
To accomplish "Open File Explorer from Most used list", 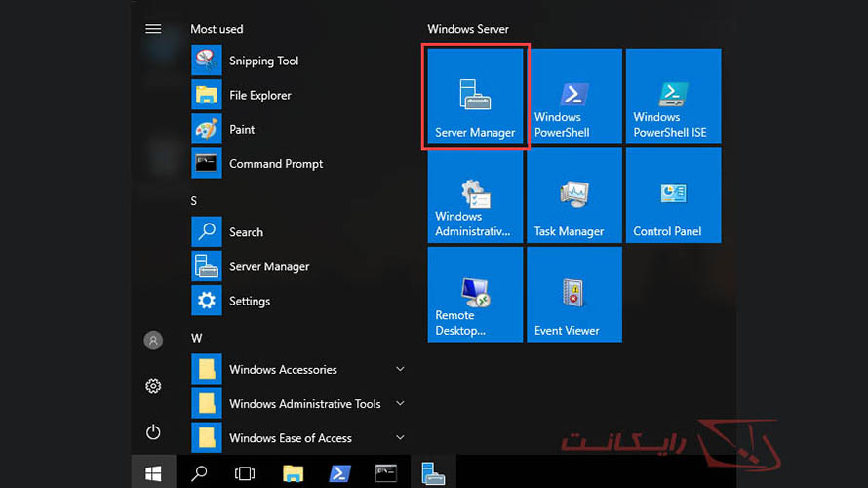I will tap(299, 95).
